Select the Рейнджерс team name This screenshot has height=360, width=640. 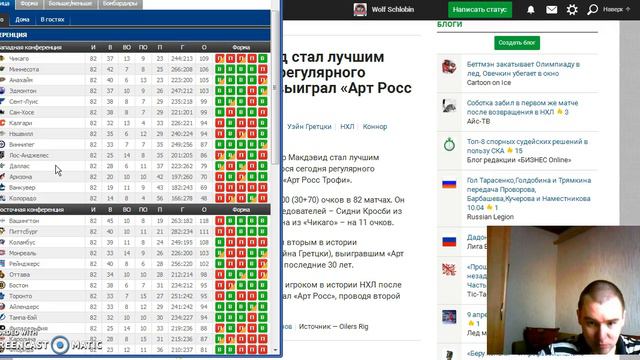24,264
